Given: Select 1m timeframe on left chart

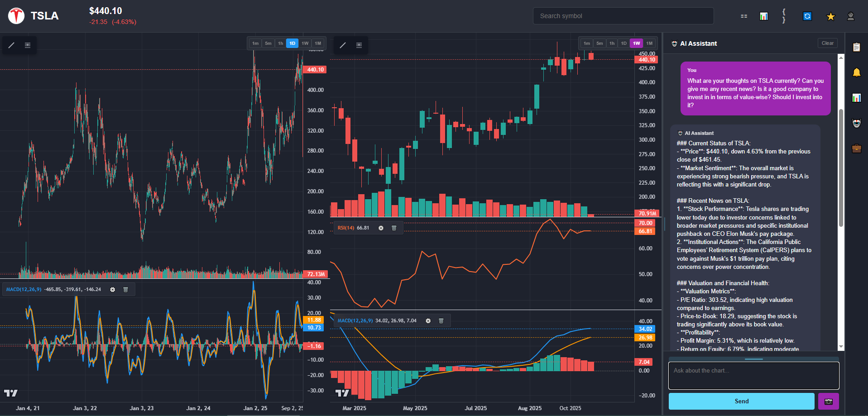Looking at the screenshot, I should (x=255, y=43).
